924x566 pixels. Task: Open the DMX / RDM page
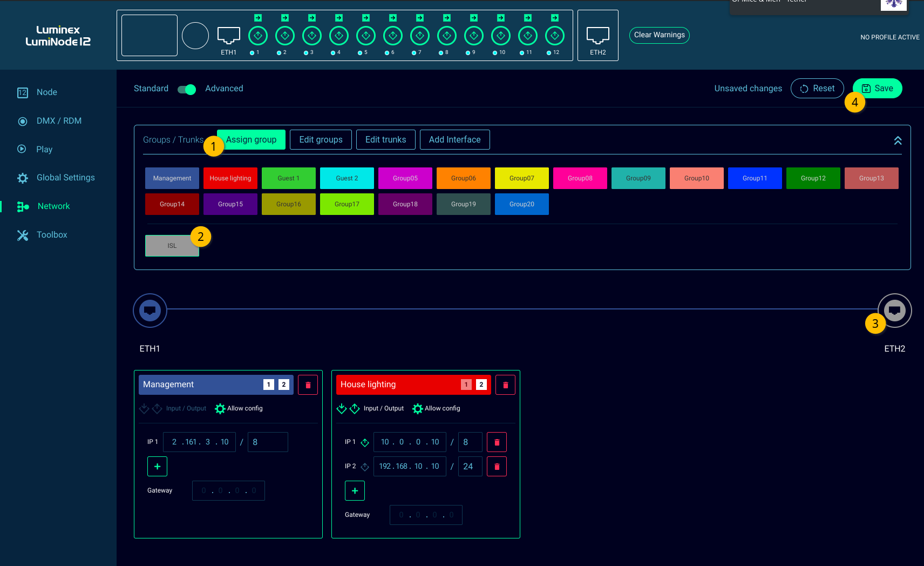coord(59,121)
